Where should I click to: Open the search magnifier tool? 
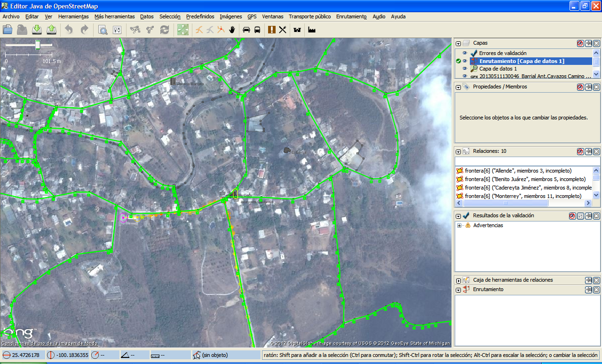(x=103, y=30)
